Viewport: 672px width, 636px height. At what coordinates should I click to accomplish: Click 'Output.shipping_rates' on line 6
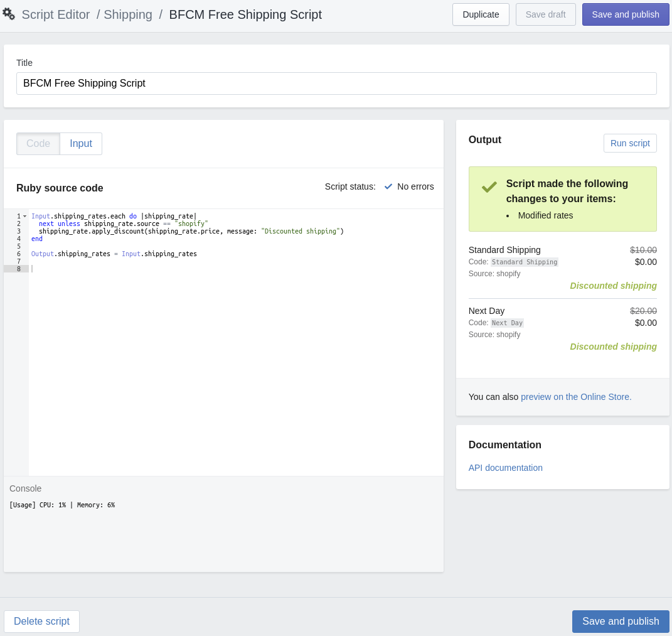(71, 254)
